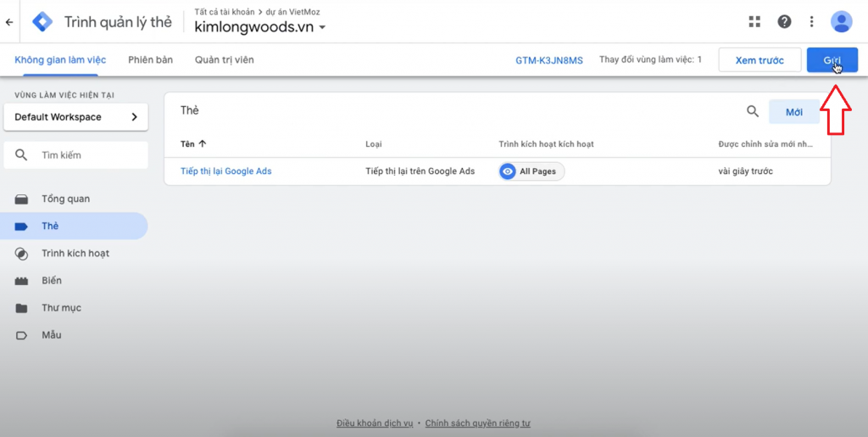Click the Loại column header
868x437 pixels.
tap(374, 144)
